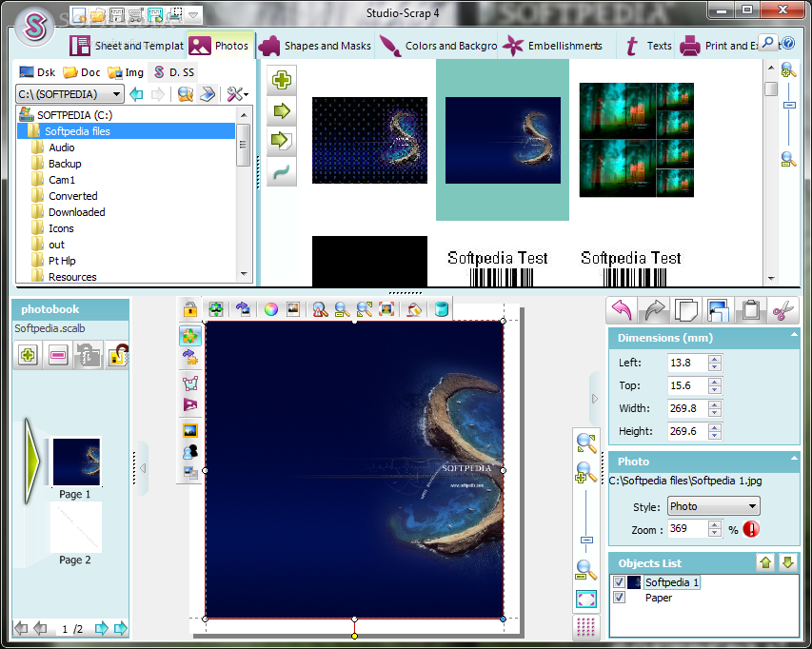The width and height of the screenshot is (812, 649).
Task: Click the add page green plus button
Action: pyautogui.click(x=28, y=355)
